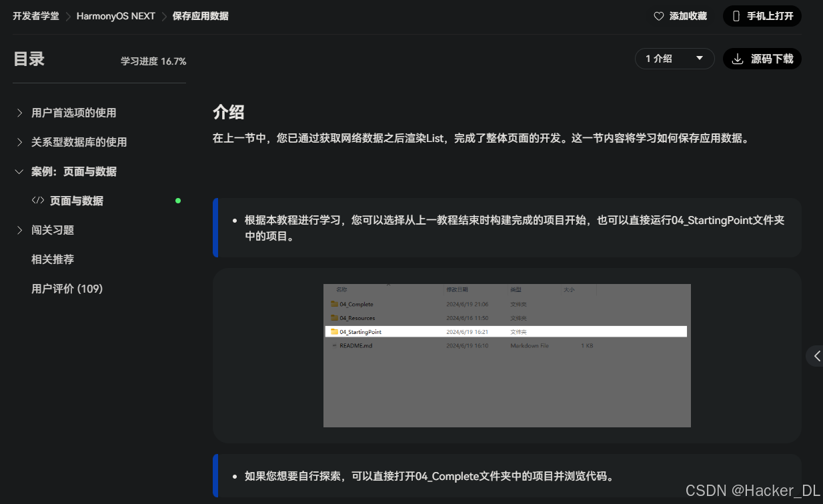Open the 1 介绍 section dropdown
This screenshot has height=504, width=823.
[674, 59]
